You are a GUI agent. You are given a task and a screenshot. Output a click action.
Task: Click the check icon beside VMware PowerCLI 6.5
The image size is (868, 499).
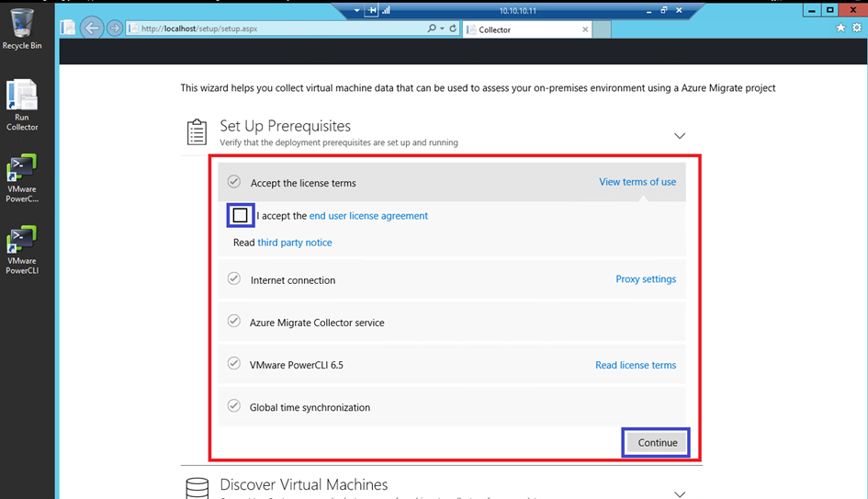click(234, 363)
